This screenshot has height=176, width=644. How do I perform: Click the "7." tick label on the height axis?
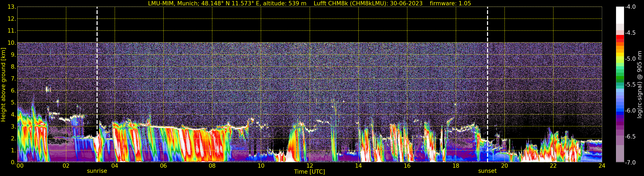tap(13, 79)
